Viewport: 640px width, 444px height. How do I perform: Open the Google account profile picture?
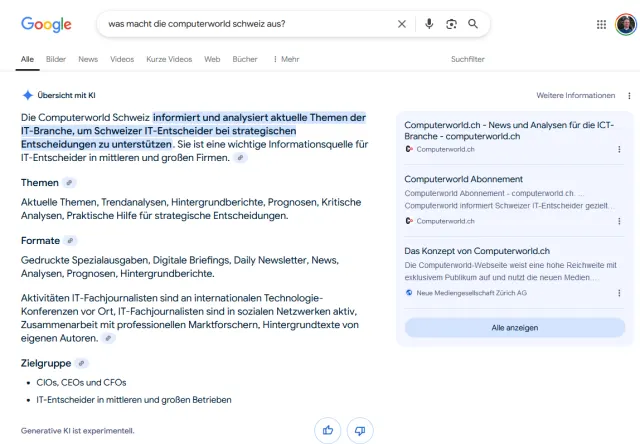(626, 24)
